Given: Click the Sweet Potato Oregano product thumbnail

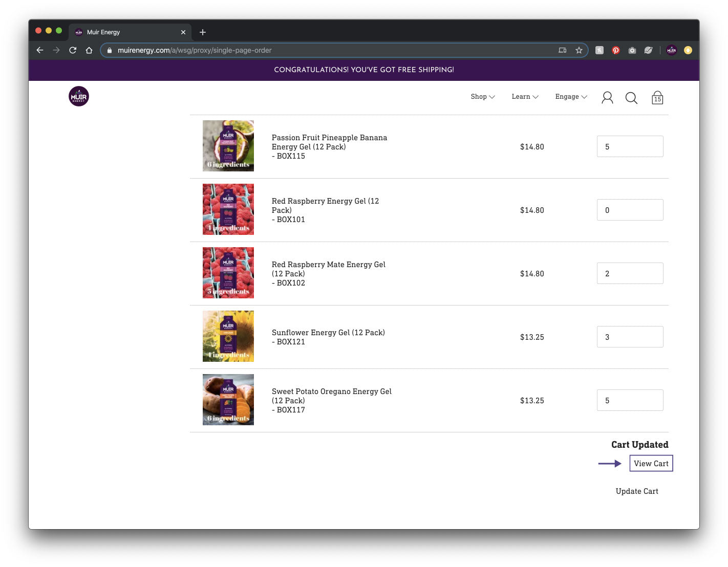Looking at the screenshot, I should click(x=228, y=400).
